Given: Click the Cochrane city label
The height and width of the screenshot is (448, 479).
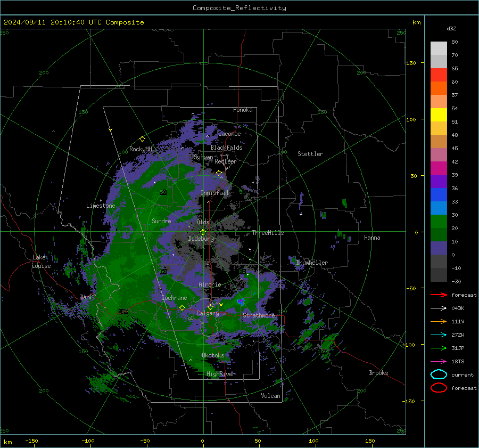Looking at the screenshot, I should click(x=174, y=298).
